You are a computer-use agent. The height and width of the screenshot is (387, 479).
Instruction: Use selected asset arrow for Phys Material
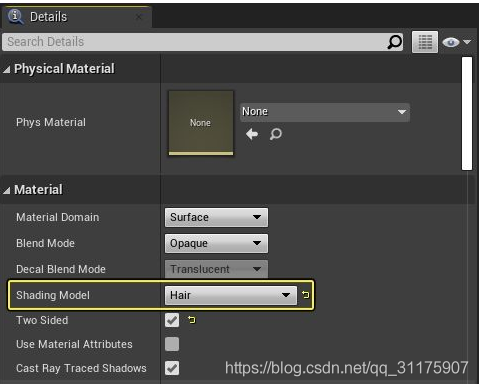[x=252, y=134]
